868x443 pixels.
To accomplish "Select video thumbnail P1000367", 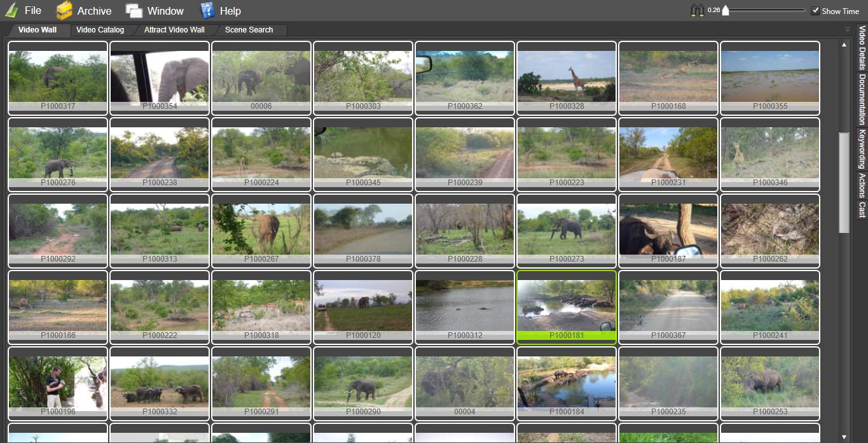I will click(668, 307).
